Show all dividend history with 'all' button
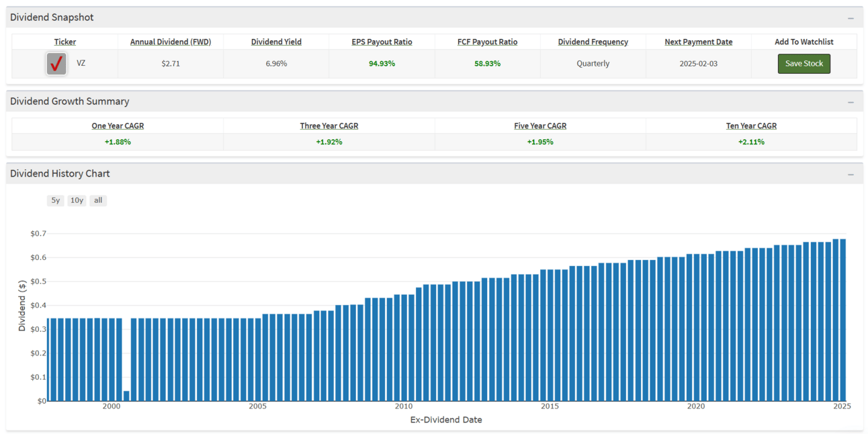 click(x=98, y=200)
